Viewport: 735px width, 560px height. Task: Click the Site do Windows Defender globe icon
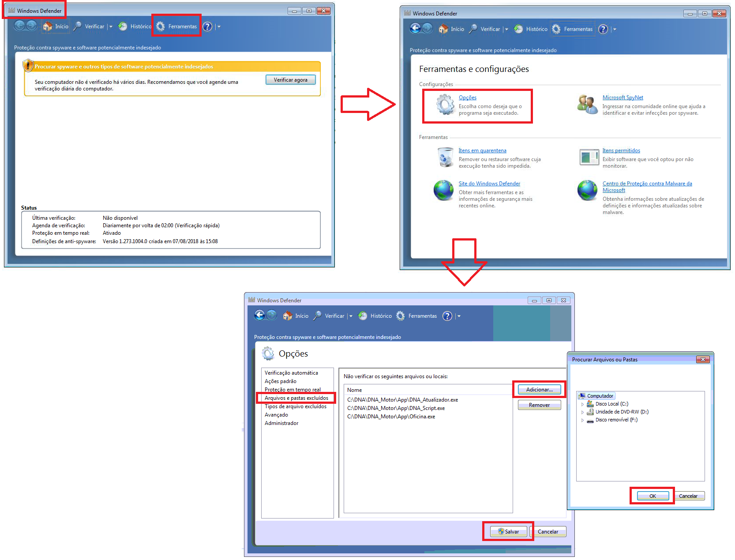point(443,190)
